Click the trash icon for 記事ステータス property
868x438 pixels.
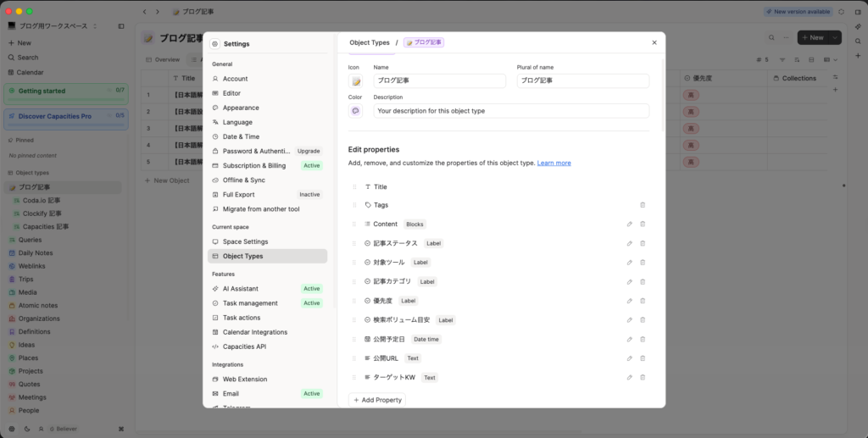[643, 243]
